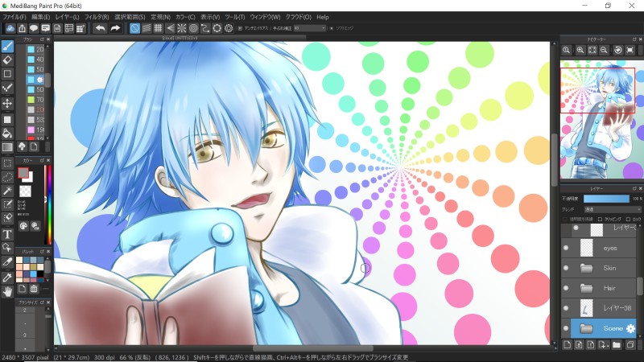Image resolution: width=644 pixels, height=362 pixels.
Task: Hide the Scene folder layer
Action: tap(566, 328)
